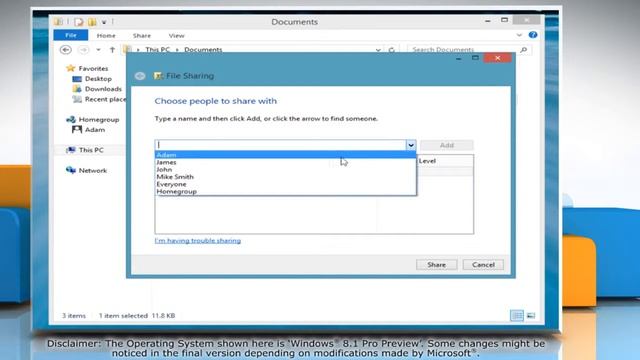Open the View ribbon tab
The width and height of the screenshot is (640, 360).
coord(176,36)
